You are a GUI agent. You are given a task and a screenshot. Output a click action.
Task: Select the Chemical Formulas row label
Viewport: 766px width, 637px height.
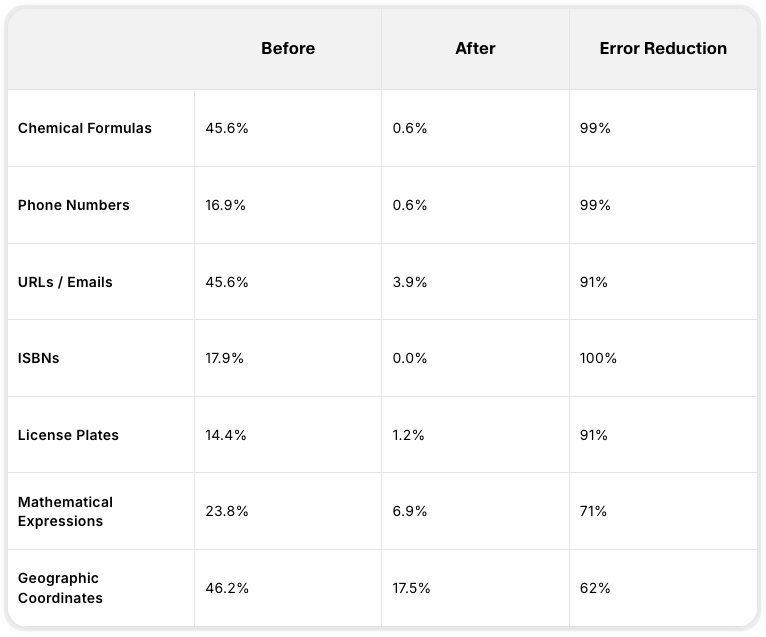85,128
